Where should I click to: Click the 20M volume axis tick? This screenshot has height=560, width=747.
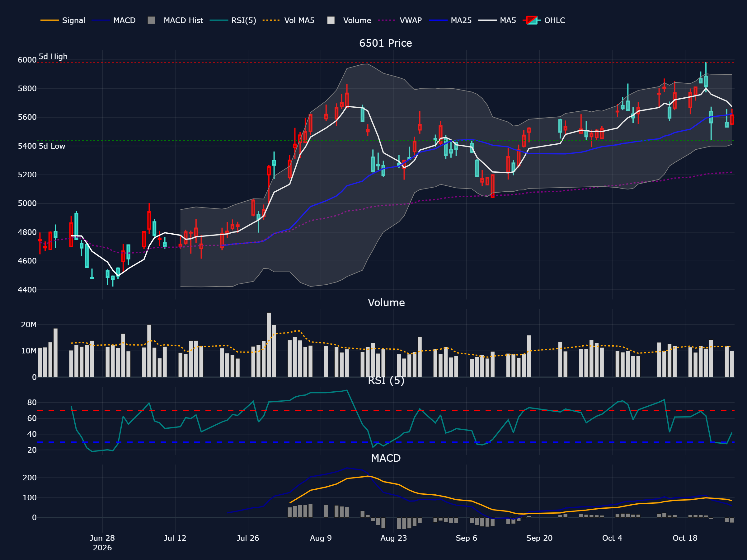tap(29, 325)
